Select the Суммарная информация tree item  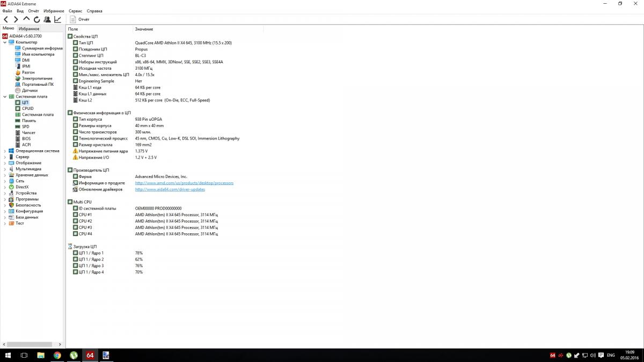(42, 48)
